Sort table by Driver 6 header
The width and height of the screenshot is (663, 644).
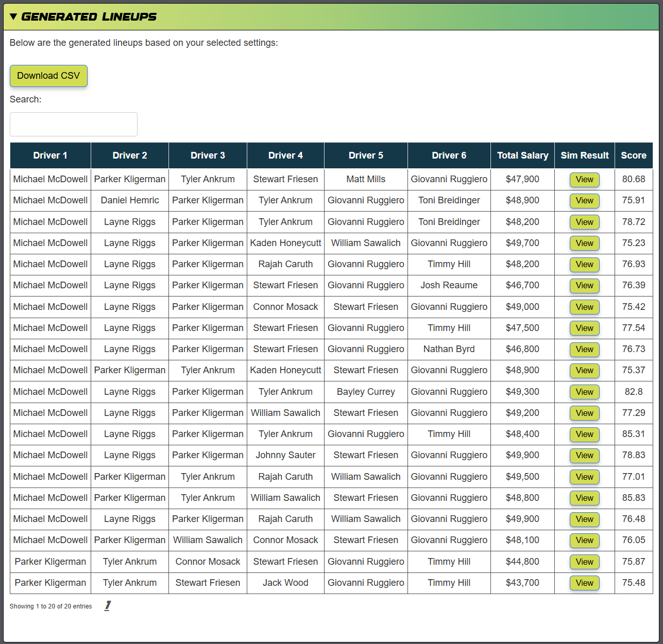(449, 155)
